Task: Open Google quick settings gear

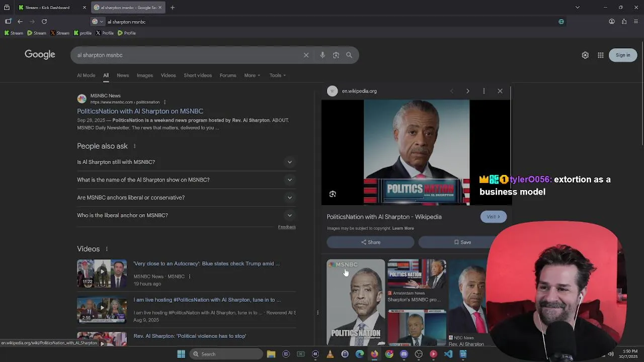Action: pyautogui.click(x=585, y=55)
